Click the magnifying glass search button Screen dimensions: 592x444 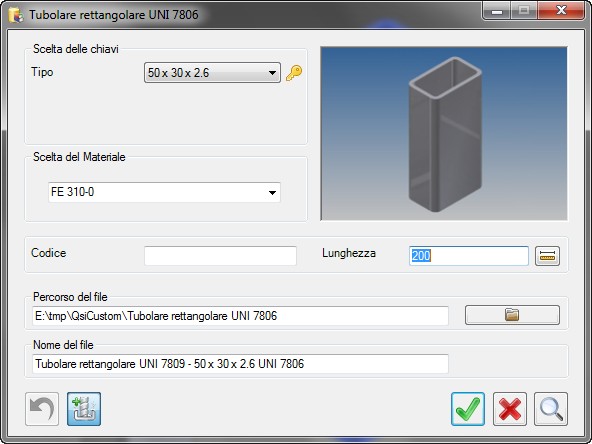coord(551,409)
